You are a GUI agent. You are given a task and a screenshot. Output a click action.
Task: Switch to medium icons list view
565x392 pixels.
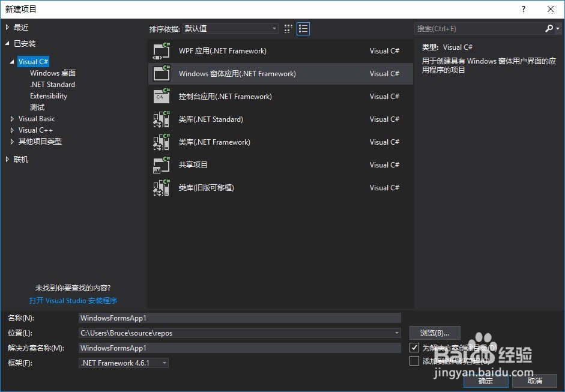303,29
